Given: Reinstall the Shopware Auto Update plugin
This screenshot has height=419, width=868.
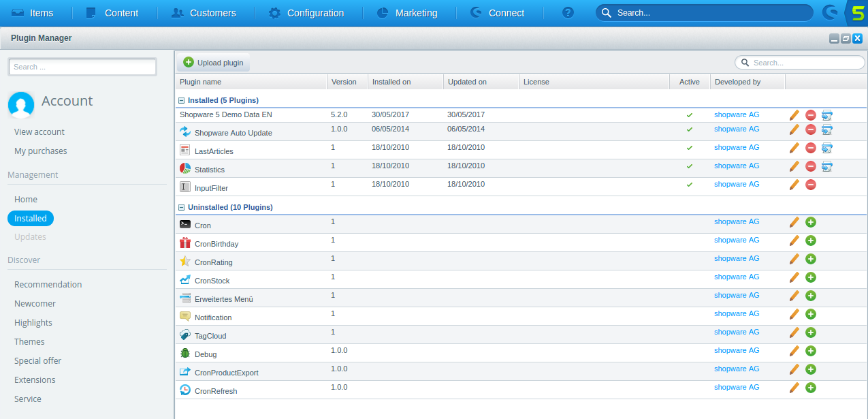Looking at the screenshot, I should tap(827, 129).
